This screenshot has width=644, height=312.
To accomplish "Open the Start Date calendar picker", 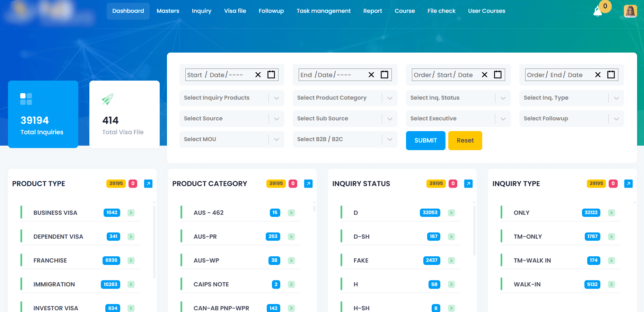I will tap(271, 74).
